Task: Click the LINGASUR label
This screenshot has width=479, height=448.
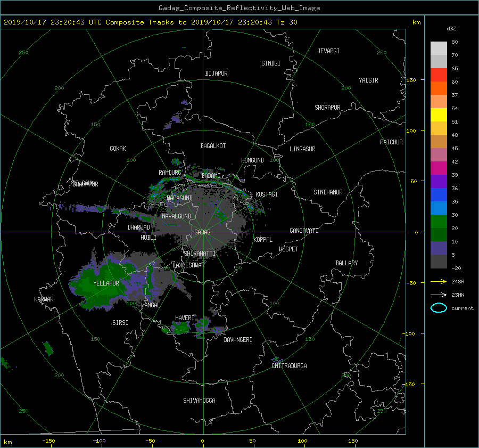Action: tap(302, 149)
